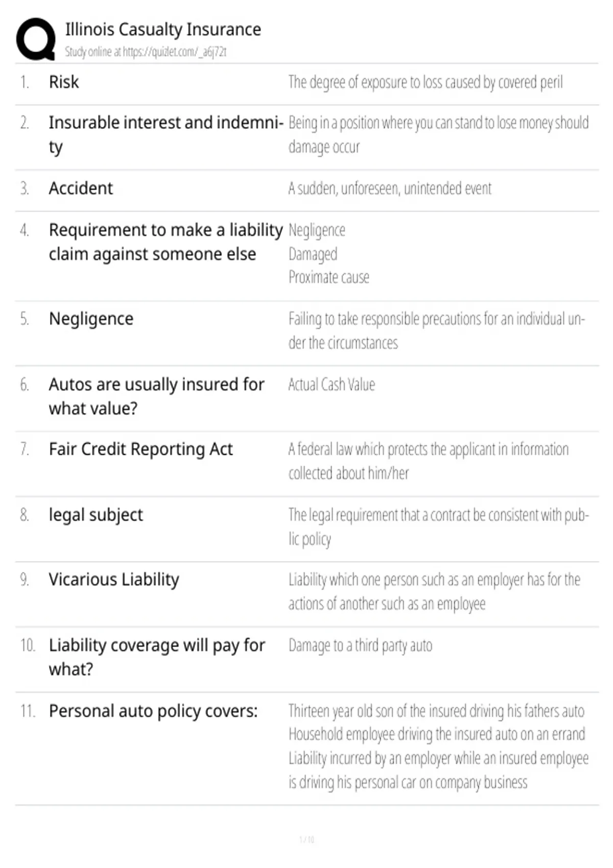
Task: Click the 'Proximate cause' answer line
Action: pos(329,277)
